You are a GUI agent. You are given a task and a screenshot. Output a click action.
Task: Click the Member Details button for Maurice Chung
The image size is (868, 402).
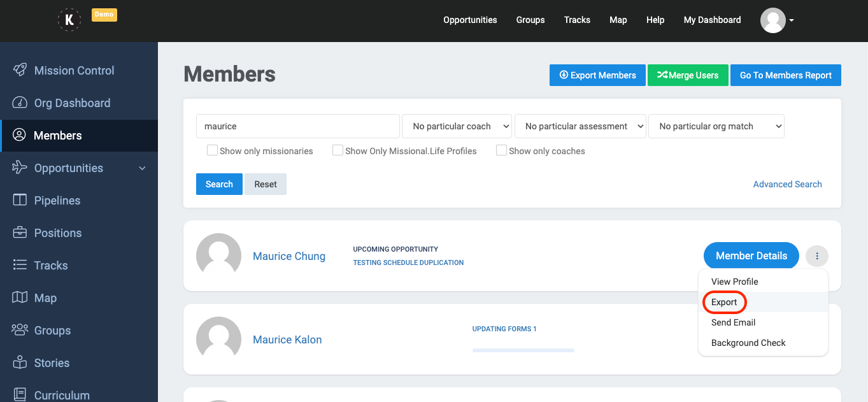pos(751,256)
